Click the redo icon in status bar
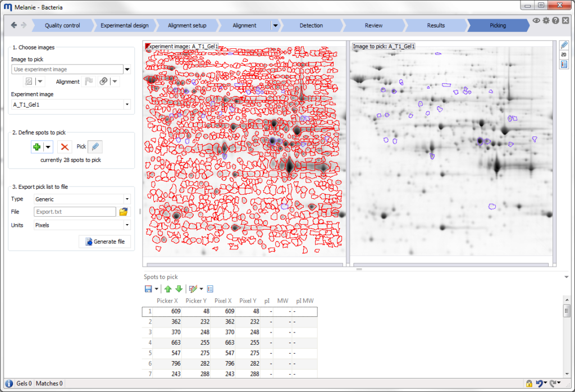The image size is (575, 392). [553, 384]
